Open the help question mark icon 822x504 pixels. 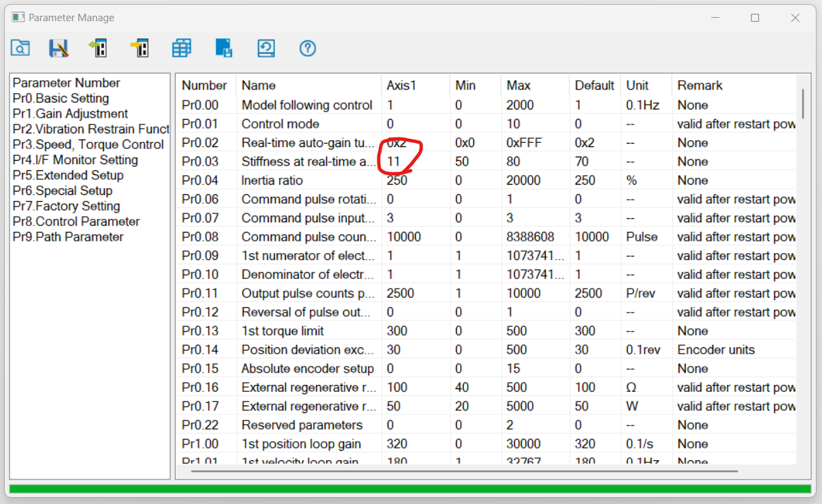[x=308, y=48]
